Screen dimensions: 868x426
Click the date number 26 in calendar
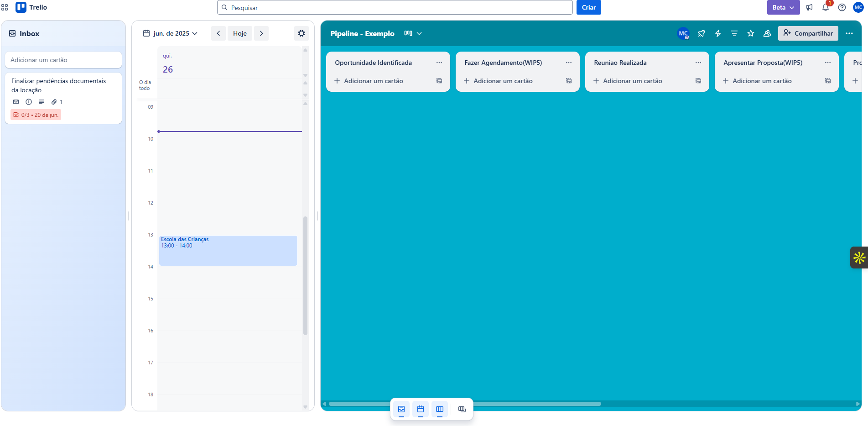click(168, 69)
